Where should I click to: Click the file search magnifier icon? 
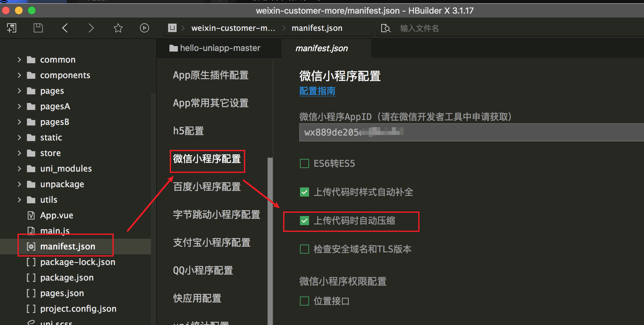385,28
